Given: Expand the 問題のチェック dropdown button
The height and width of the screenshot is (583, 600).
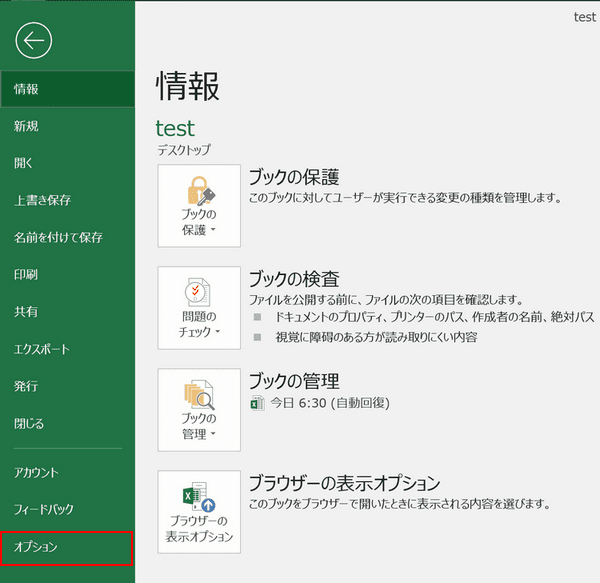Looking at the screenshot, I should click(199, 308).
